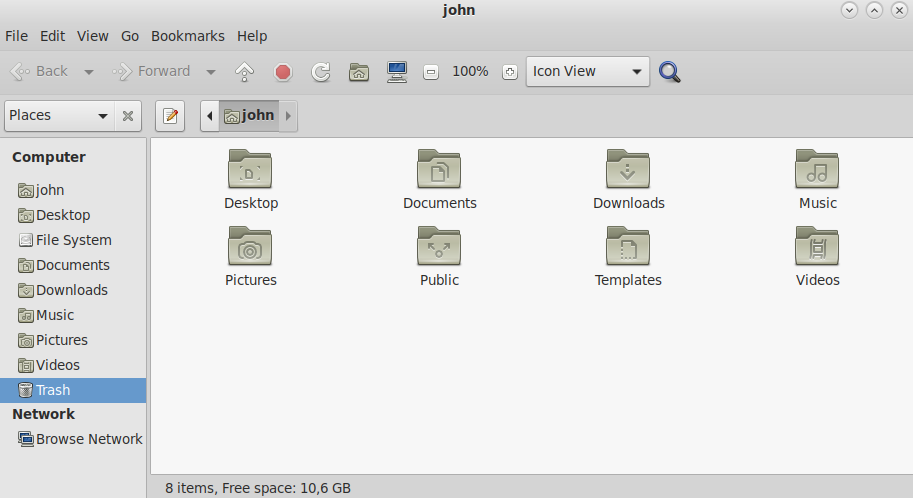Open the Icon View mode dropdown
The width and height of the screenshot is (913, 498).
587,72
